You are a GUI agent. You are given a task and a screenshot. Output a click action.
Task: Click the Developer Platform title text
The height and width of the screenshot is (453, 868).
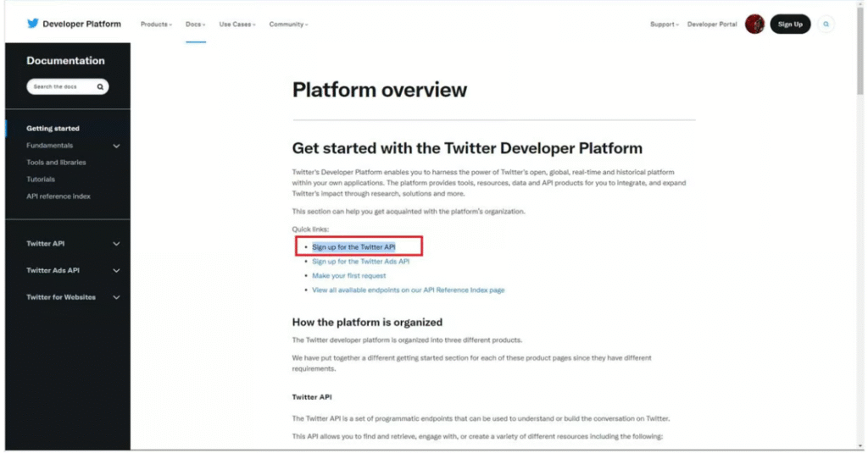[x=81, y=24]
